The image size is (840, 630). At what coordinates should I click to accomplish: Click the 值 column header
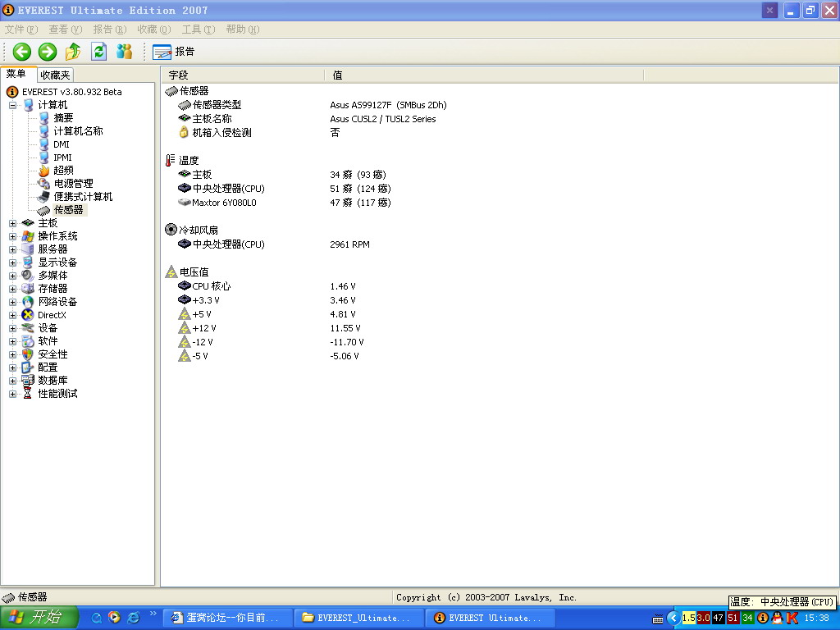click(x=484, y=75)
